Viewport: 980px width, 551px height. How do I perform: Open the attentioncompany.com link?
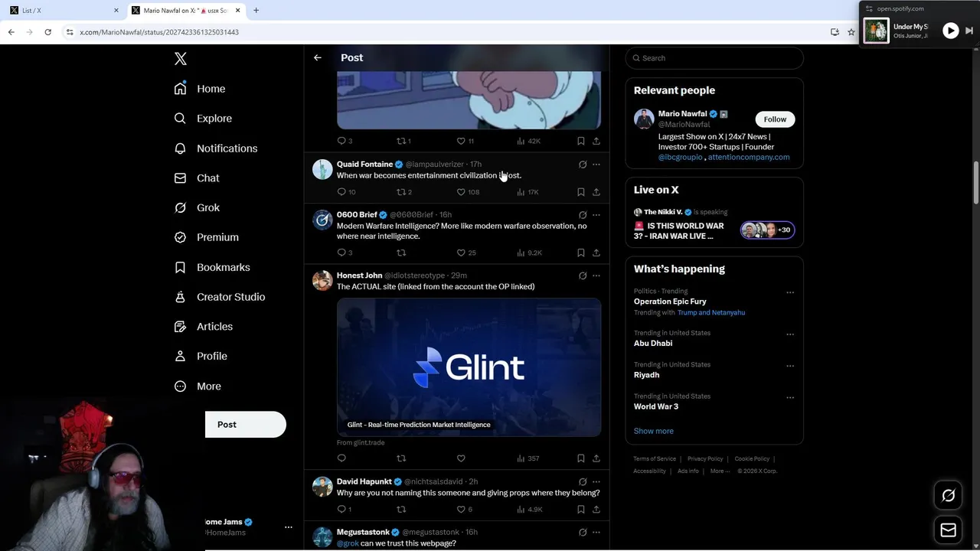pos(749,158)
